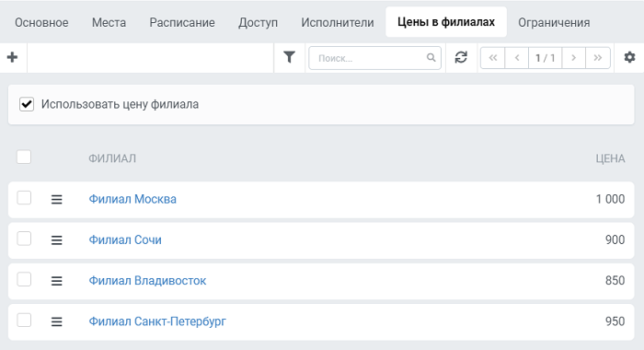Select the Филиал Владивосток row checkbox
Image resolution: width=644 pixels, height=350 pixels.
coord(24,279)
